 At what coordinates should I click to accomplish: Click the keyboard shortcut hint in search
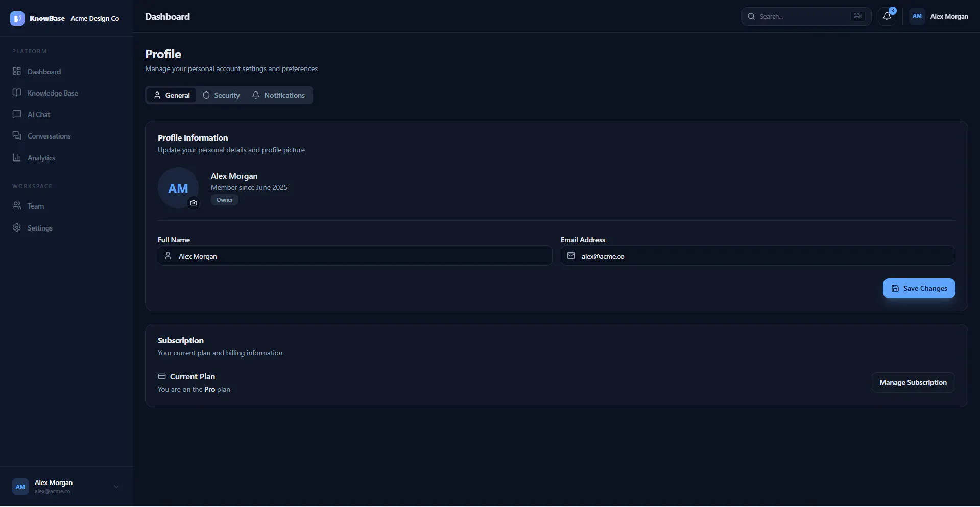click(858, 16)
